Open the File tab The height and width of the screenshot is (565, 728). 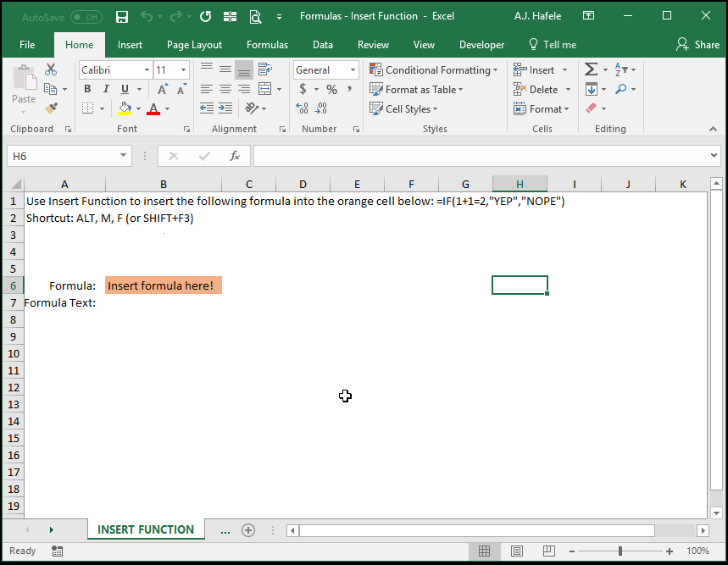(27, 45)
